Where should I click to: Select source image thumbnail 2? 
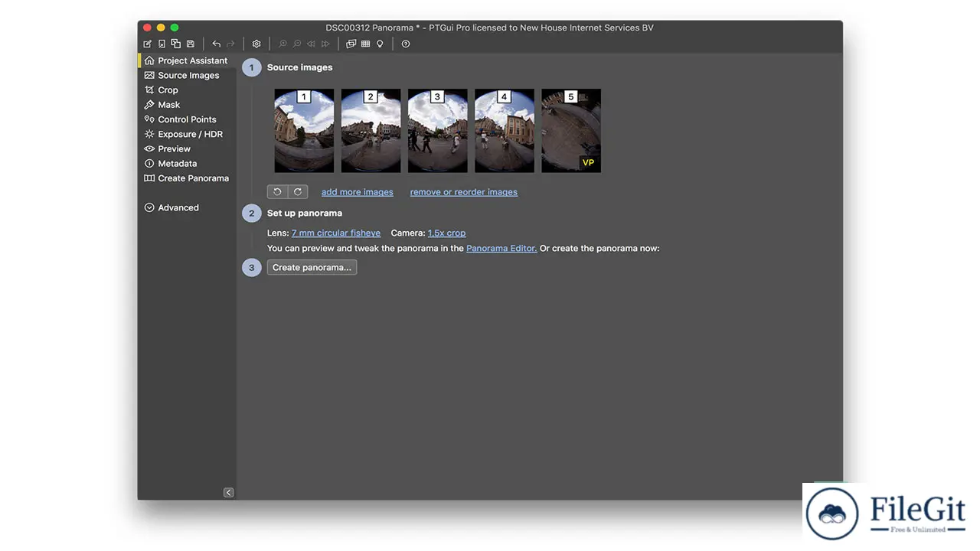coord(371,131)
